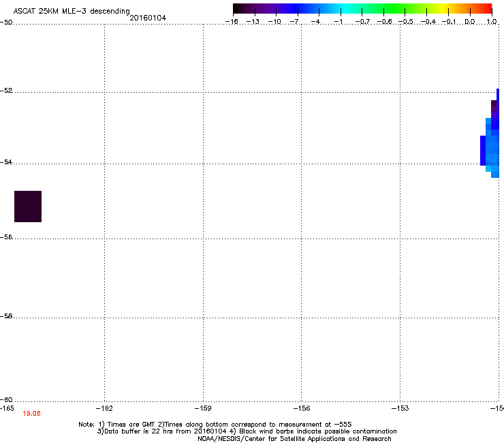Click the note about Data buffer is 22 hrs
Image resolution: width=504 pixels, height=443 pixels.
pos(247,431)
